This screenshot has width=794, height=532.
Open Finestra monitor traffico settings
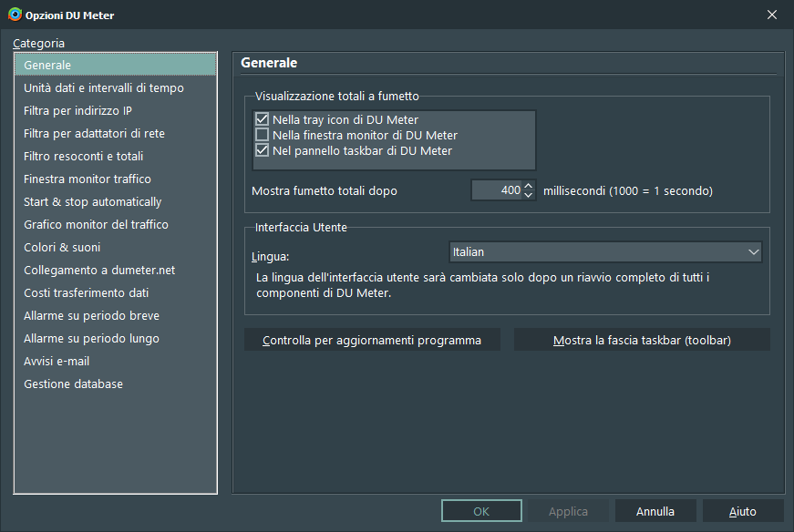(116, 179)
